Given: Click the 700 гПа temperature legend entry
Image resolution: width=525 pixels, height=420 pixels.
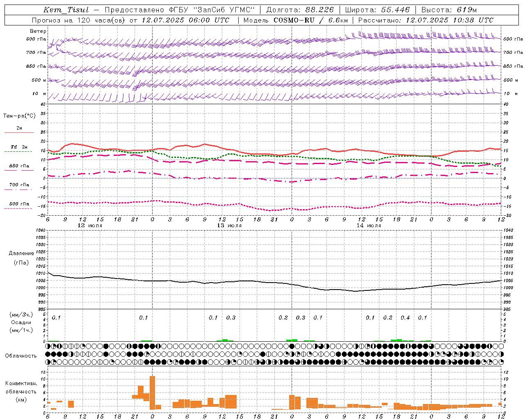Looking at the screenshot, I should (19, 185).
